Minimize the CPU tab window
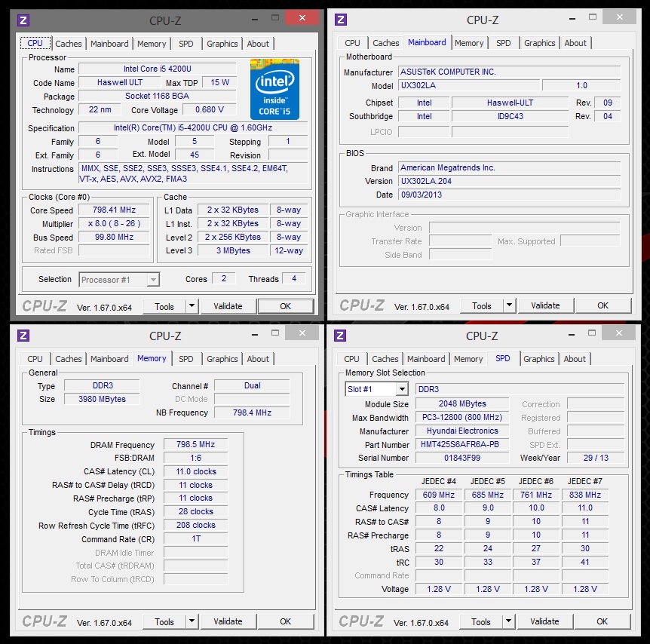This screenshot has width=650, height=644. pyautogui.click(x=255, y=19)
